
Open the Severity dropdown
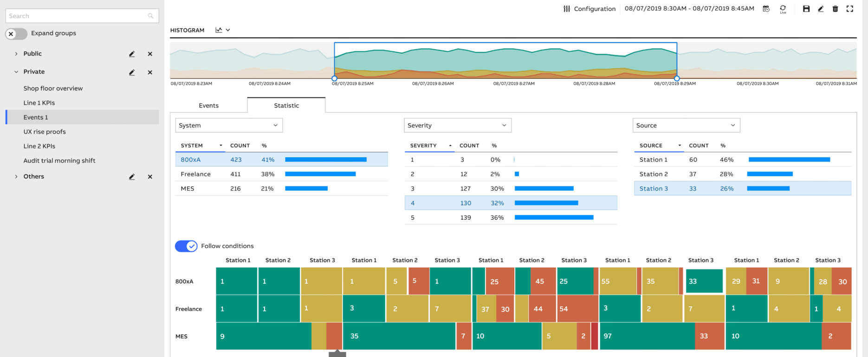457,126
